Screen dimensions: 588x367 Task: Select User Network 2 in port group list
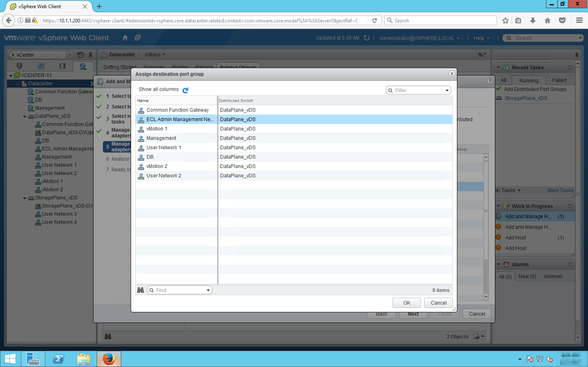[164, 176]
